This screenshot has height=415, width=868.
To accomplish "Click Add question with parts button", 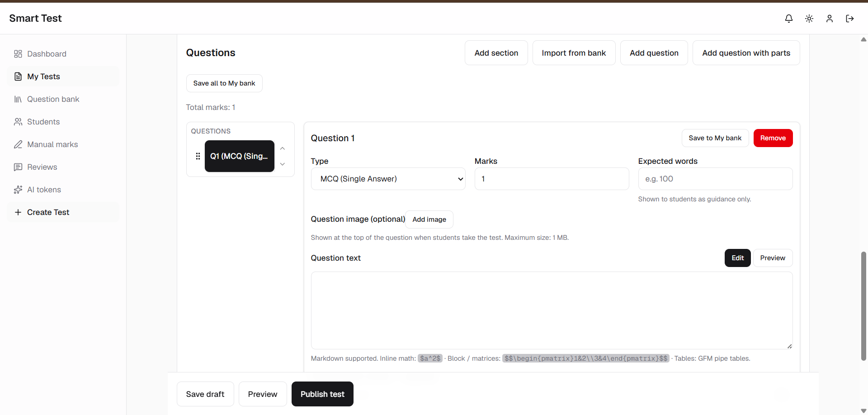I will pos(746,53).
